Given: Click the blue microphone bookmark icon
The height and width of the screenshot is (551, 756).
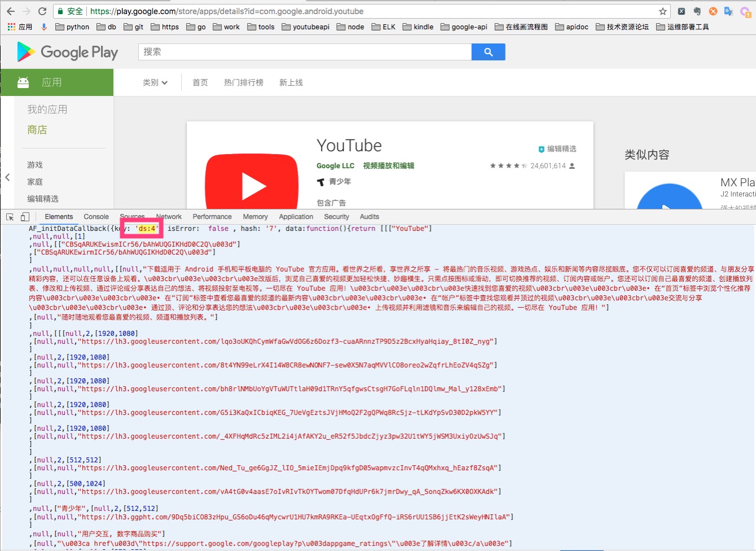Looking at the screenshot, I should pos(44,27).
